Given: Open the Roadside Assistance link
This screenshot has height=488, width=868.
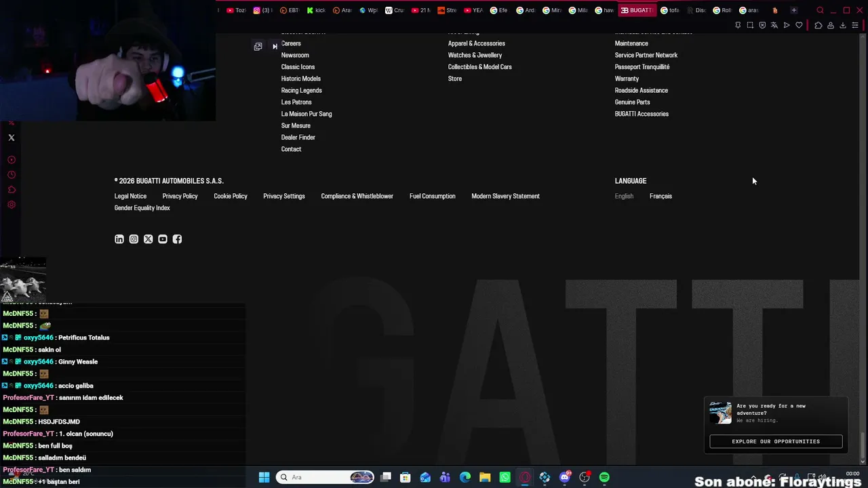Looking at the screenshot, I should click(642, 91).
